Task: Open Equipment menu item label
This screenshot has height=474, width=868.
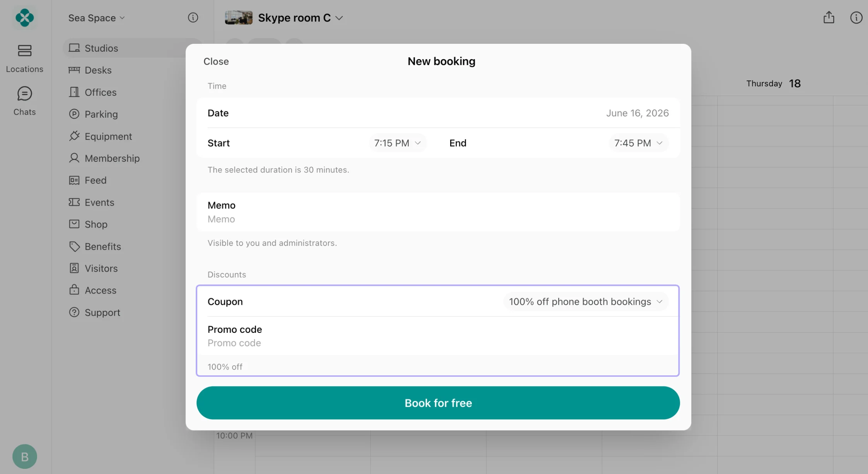Action: (108, 136)
